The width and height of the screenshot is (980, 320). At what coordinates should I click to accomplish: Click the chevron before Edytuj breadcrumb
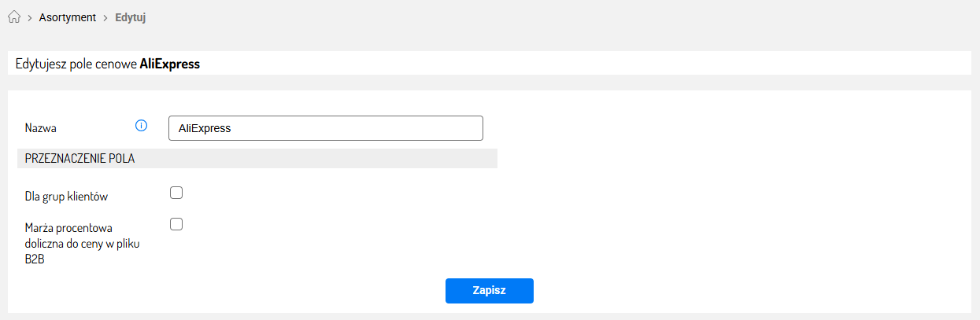click(105, 18)
